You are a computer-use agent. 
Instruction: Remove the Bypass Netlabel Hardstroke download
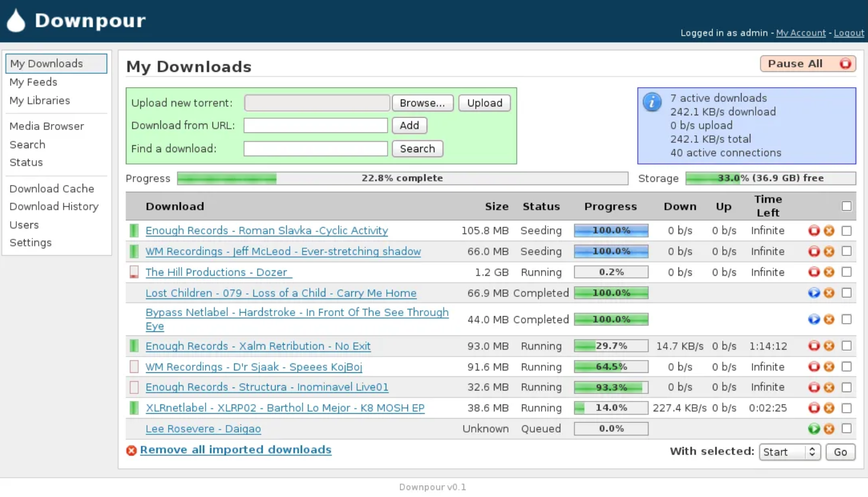pos(829,319)
